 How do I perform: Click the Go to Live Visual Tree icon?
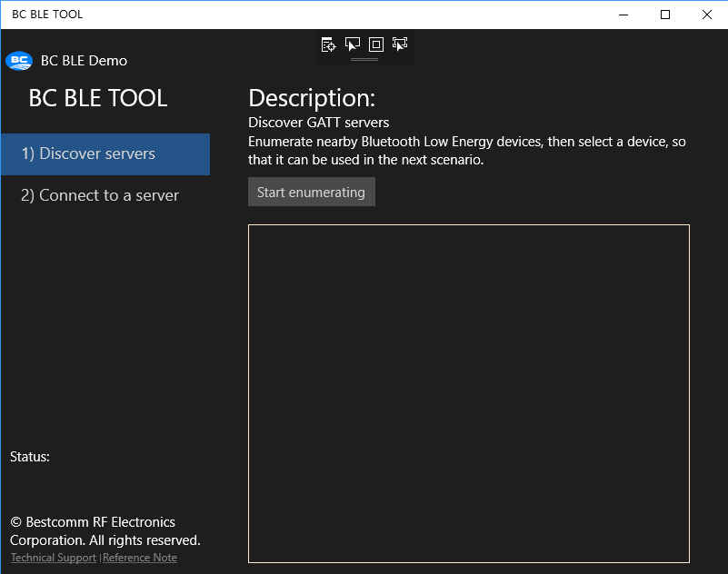pyautogui.click(x=329, y=45)
